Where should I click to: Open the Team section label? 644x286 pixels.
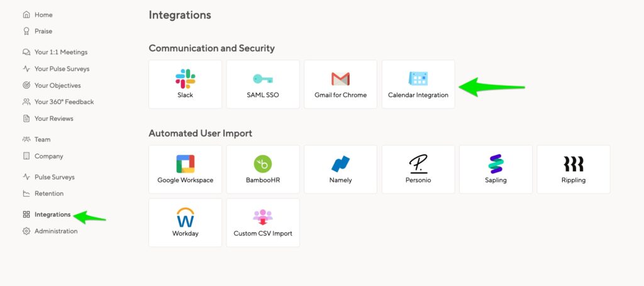point(42,139)
